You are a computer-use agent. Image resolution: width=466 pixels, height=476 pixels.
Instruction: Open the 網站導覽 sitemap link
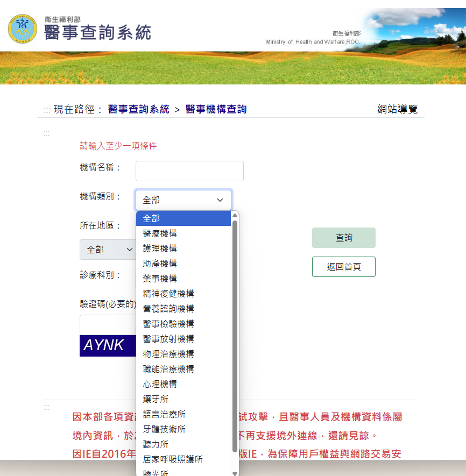point(397,109)
